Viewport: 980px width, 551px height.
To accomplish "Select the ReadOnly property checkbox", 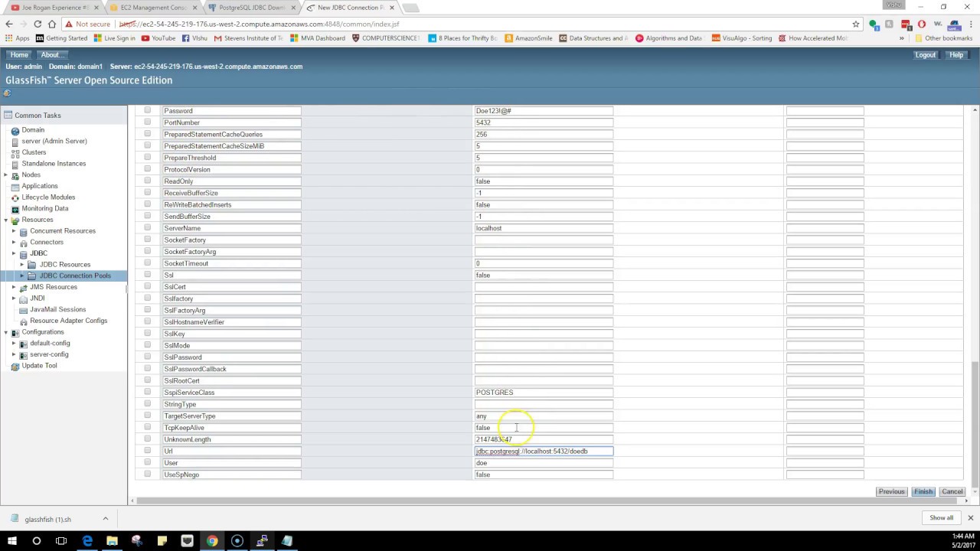I will click(x=148, y=181).
